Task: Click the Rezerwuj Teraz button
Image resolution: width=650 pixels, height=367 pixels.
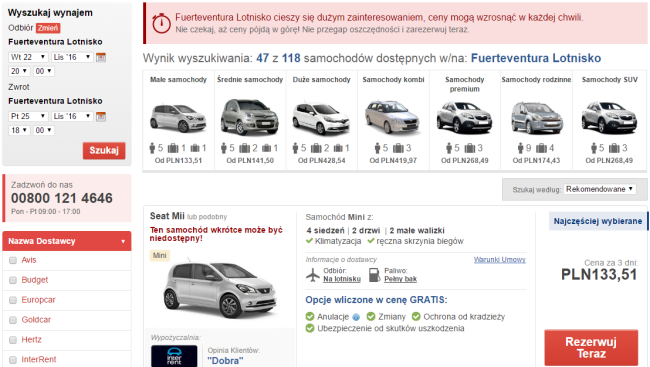Action: (x=591, y=348)
